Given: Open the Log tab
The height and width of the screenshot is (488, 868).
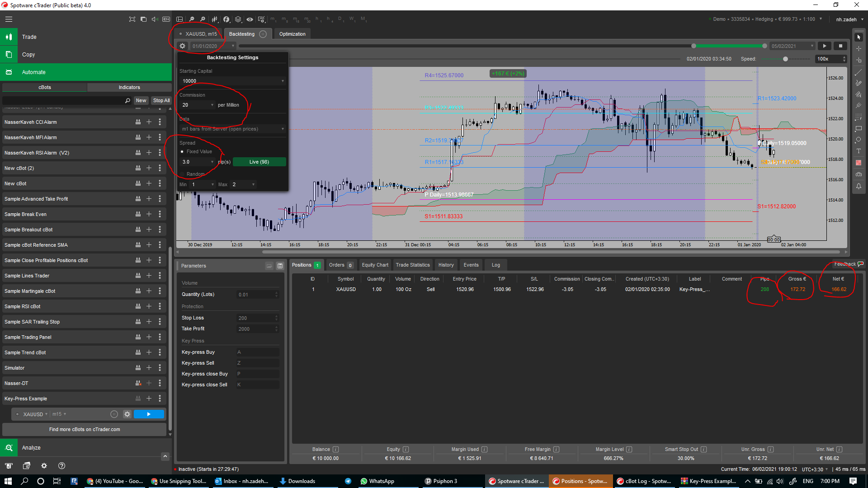Looking at the screenshot, I should pos(496,265).
